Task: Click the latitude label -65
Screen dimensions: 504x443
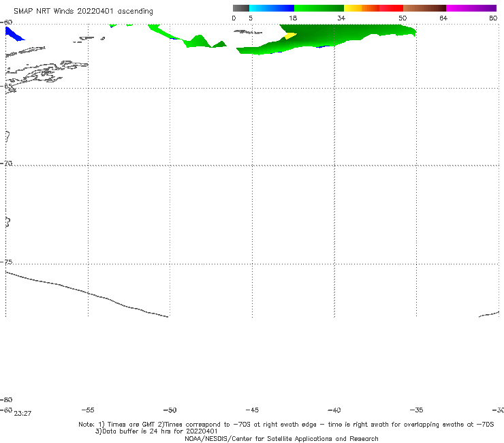Action: coord(6,87)
